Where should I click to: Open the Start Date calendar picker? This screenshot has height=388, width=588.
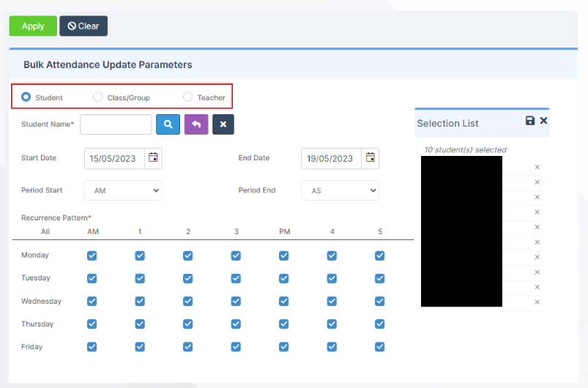coord(153,158)
